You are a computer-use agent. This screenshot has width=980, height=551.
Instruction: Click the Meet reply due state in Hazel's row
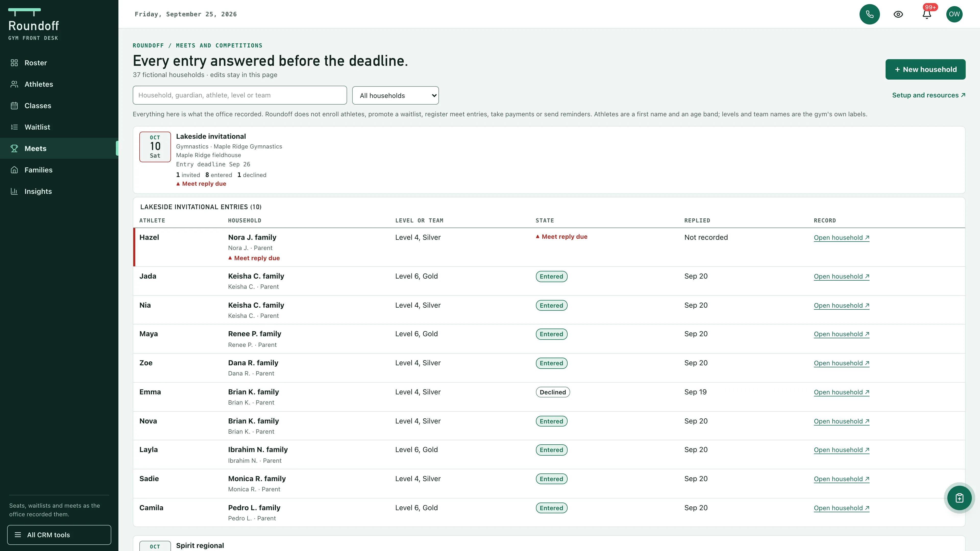[x=561, y=236]
